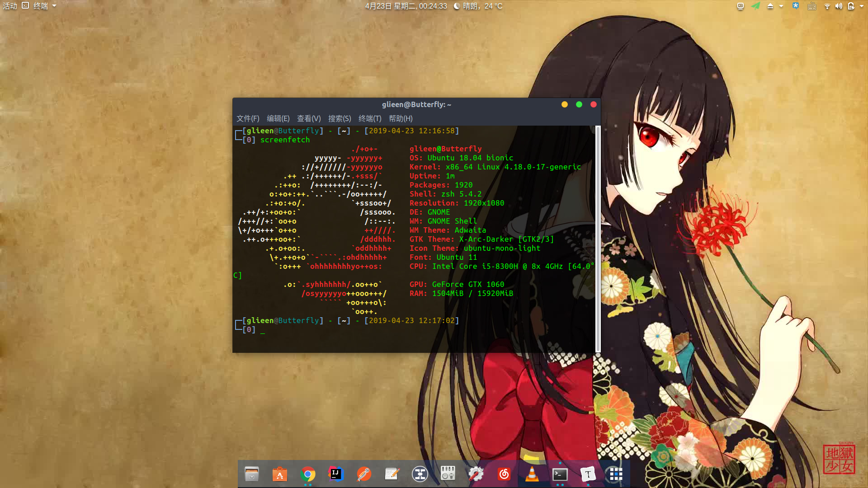Click the green paper plane tray icon

pyautogui.click(x=755, y=6)
